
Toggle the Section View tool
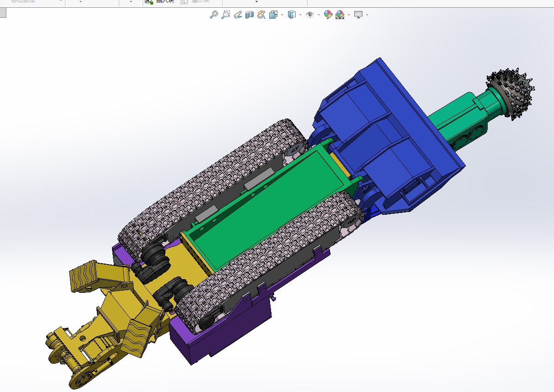pos(249,15)
